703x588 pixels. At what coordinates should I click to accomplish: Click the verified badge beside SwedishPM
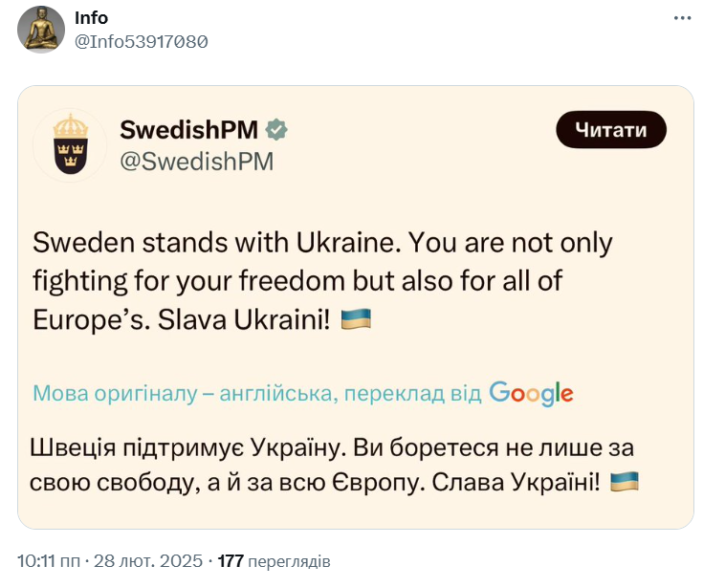pyautogui.click(x=277, y=129)
